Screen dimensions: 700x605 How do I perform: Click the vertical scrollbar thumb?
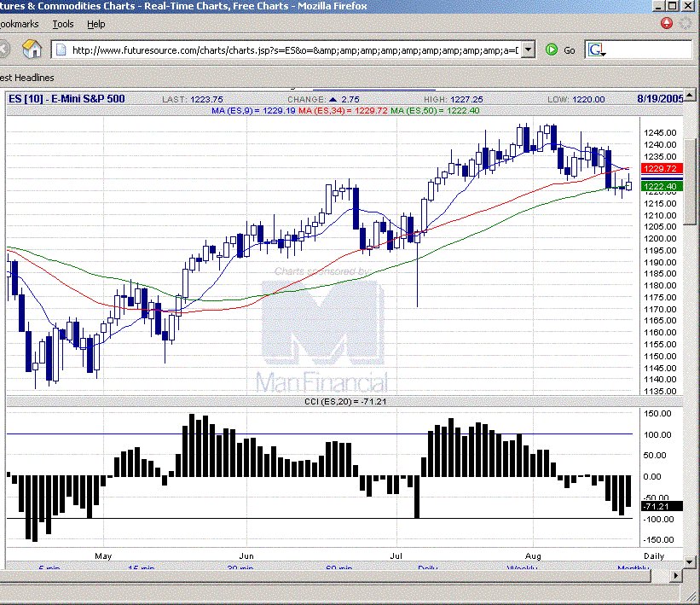(x=690, y=183)
